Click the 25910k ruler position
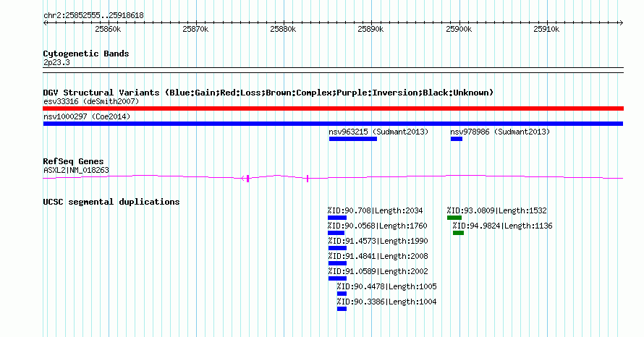The width and height of the screenshot is (644, 337). coord(546,29)
